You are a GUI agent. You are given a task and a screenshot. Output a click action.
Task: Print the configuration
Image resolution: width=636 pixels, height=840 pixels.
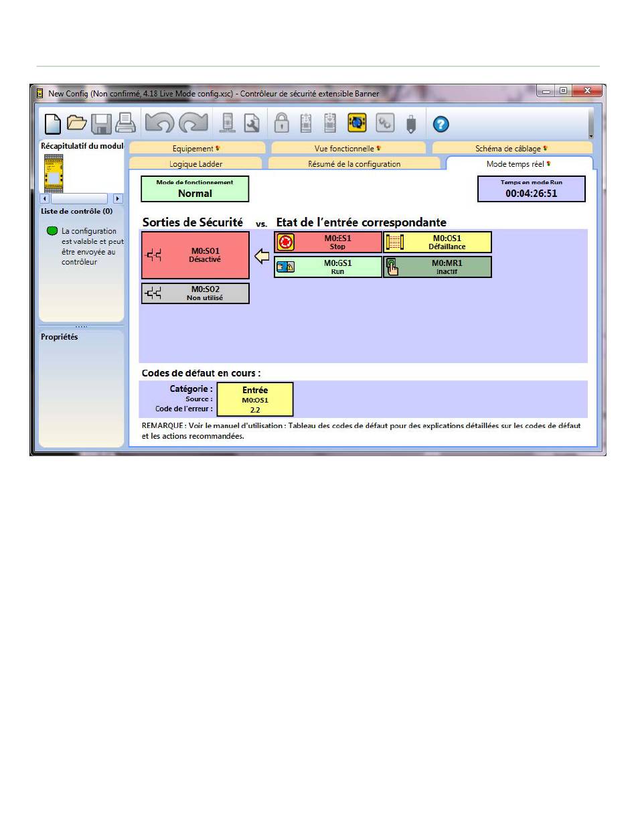126,124
